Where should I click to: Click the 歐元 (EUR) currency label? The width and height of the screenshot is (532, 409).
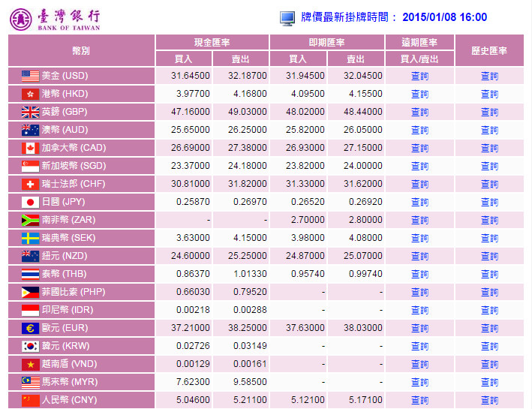(65, 328)
